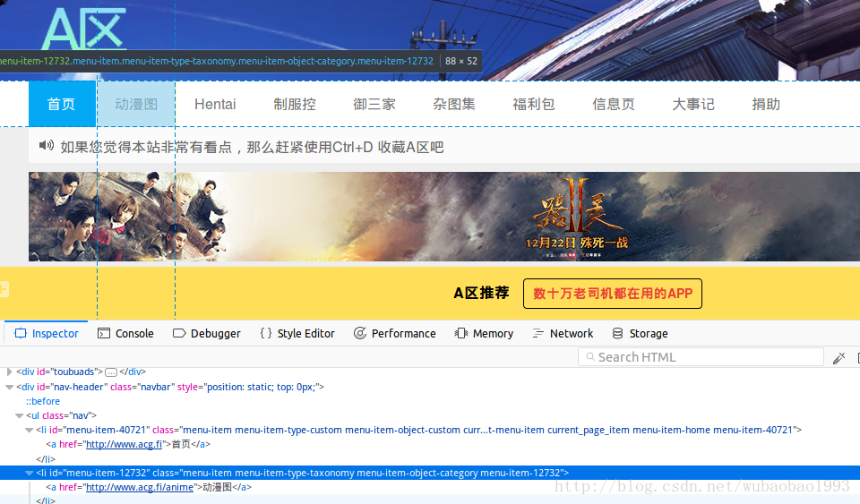Viewport: 860px width, 504px height.
Task: Click the 动漫图 navigation item
Action: click(136, 104)
